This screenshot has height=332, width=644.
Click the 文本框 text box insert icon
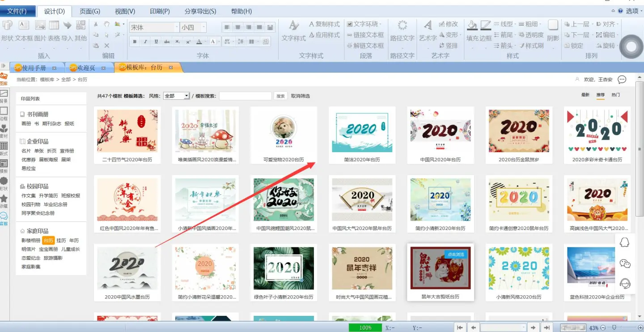point(24,26)
